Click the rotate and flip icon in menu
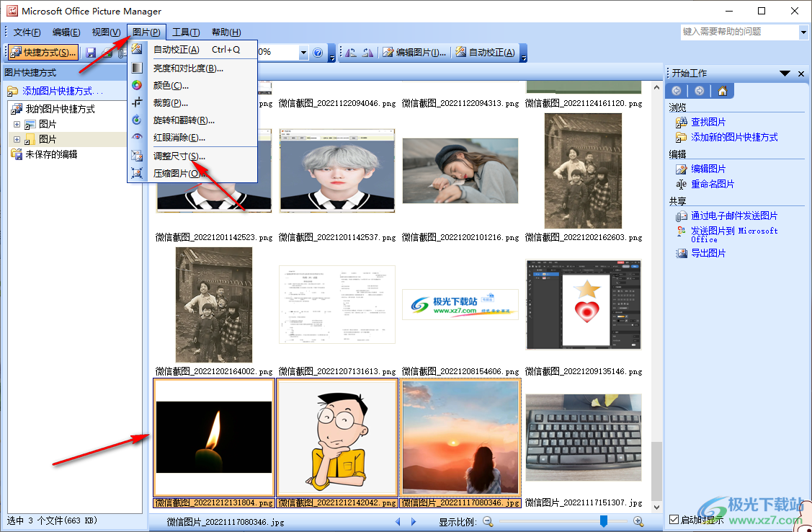812x532 pixels. (137, 120)
